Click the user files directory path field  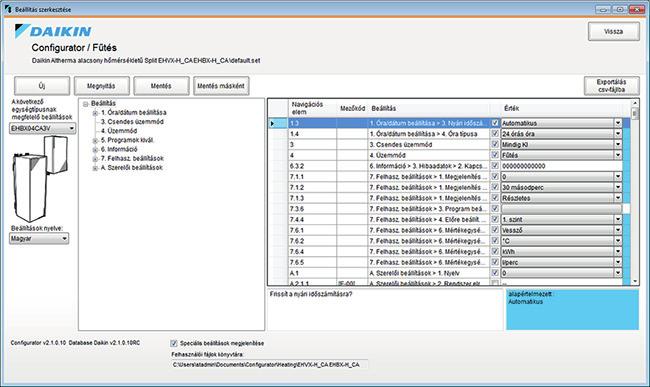tap(269, 365)
